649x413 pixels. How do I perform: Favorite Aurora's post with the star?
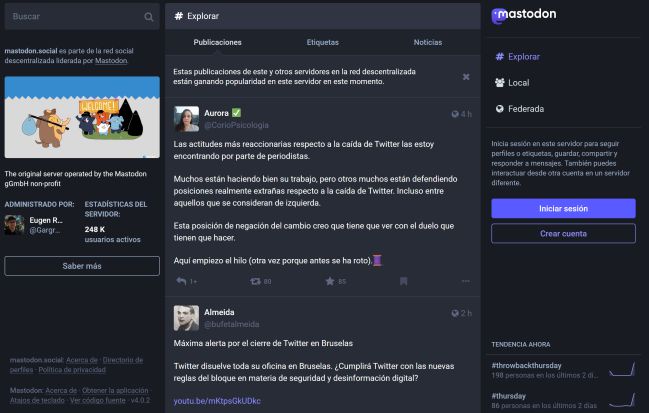point(329,281)
